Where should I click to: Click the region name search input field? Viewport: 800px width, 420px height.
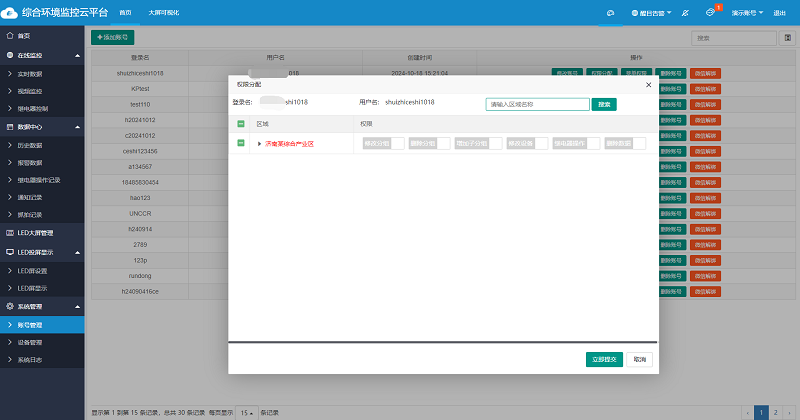coord(537,103)
